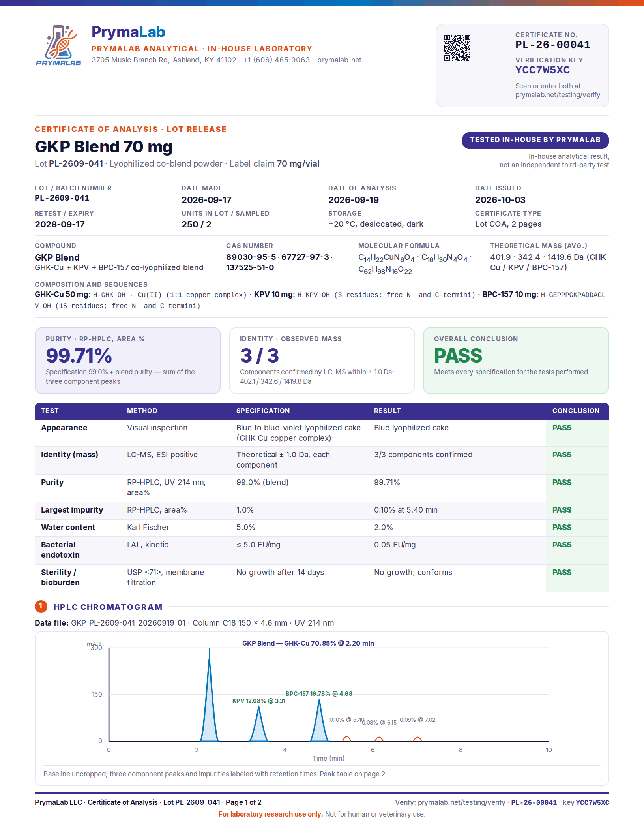Click the orange section number 1 badge

pyautogui.click(x=41, y=606)
